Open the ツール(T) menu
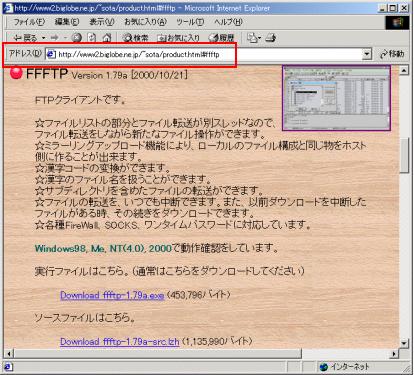The image size is (414, 375). [x=190, y=22]
